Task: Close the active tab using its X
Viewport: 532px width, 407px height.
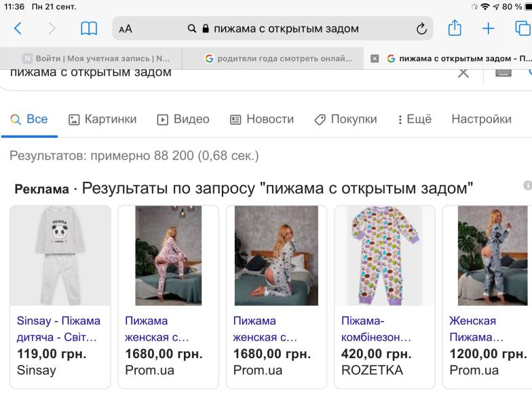Action: coord(375,58)
